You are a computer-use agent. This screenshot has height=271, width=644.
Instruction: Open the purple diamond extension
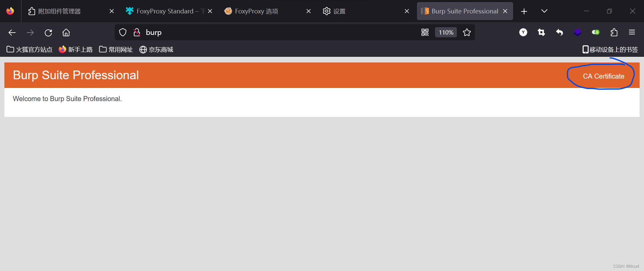coord(578,32)
